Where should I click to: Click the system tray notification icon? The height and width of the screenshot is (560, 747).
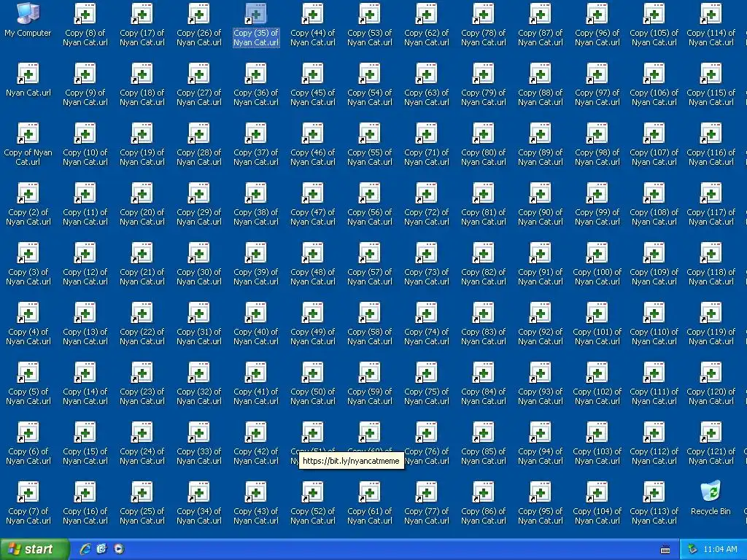[x=693, y=549]
